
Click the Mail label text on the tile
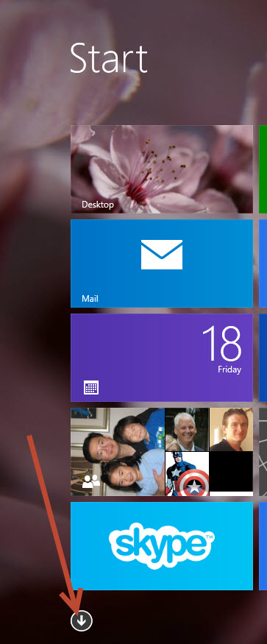point(90,299)
